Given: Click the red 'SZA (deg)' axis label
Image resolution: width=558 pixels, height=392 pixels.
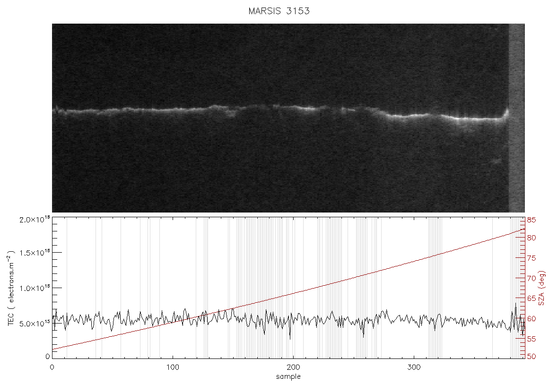Looking at the screenshot, I should click(542, 288).
